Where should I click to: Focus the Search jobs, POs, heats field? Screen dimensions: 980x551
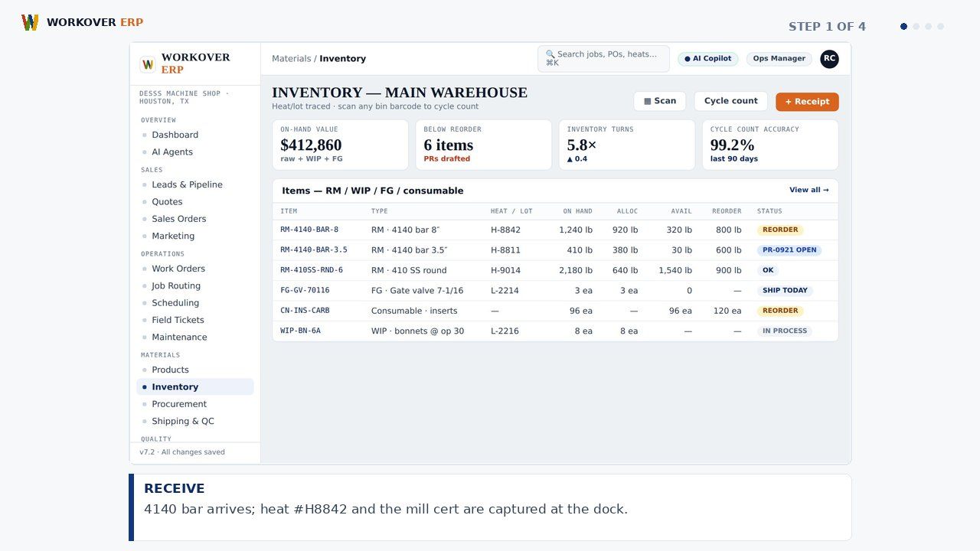[603, 59]
